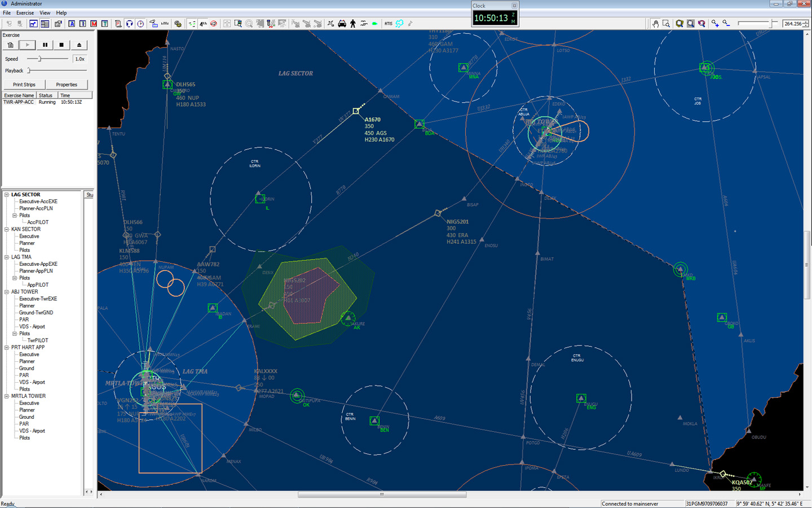The width and height of the screenshot is (812, 508).
Task: Click the exercise play button
Action: pos(27,45)
